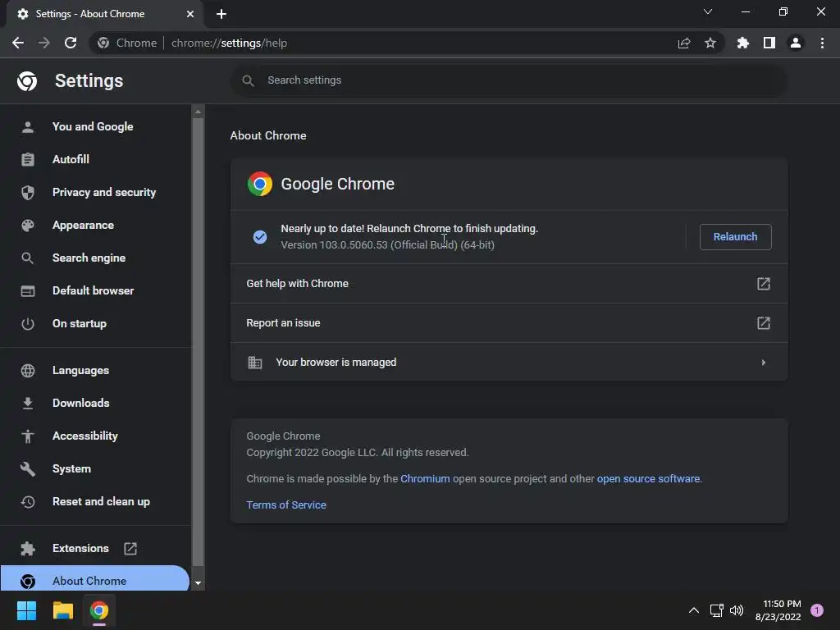840x630 pixels.
Task: Open the tab search chevron in title bar
Action: point(708,11)
